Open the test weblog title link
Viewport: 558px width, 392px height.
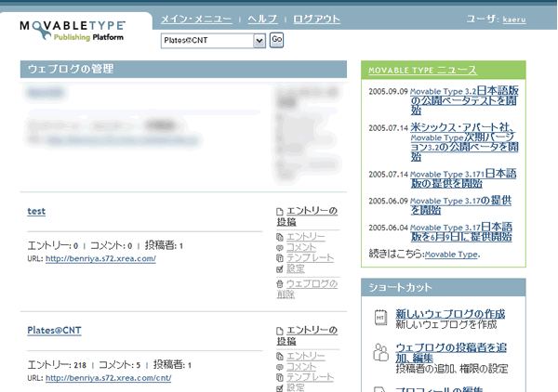coord(36,211)
